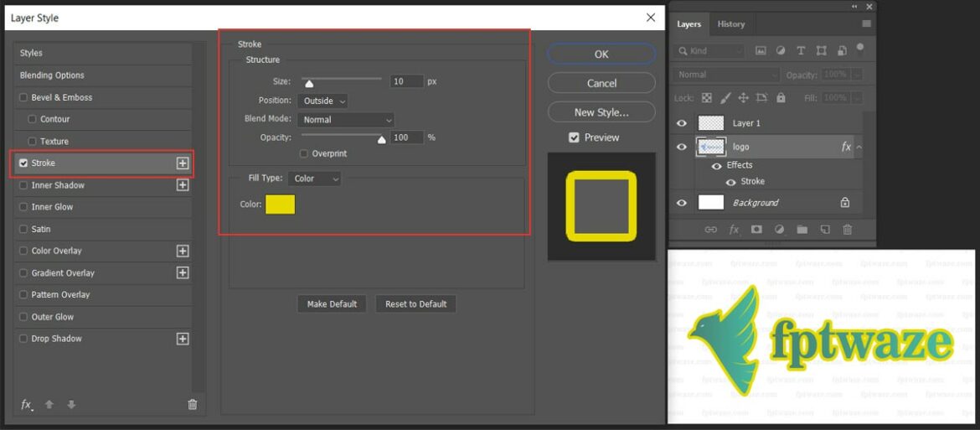Click the type layer filter icon
The image size is (980, 430).
[801, 51]
